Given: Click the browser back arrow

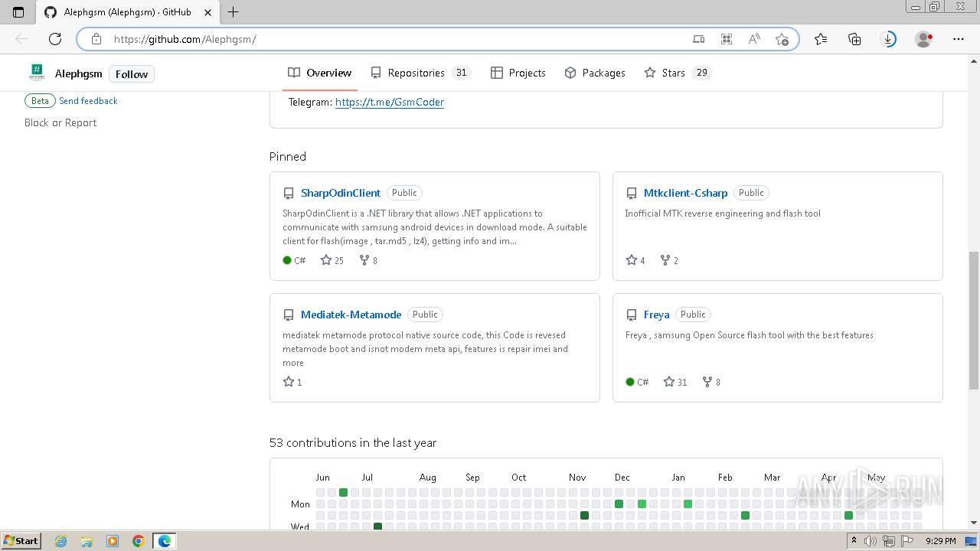Looking at the screenshot, I should click(x=21, y=39).
